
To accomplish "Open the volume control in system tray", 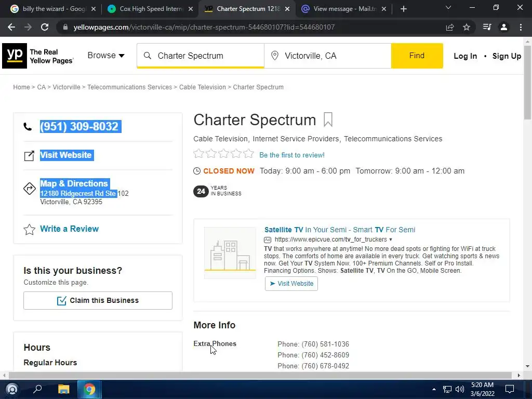I will [x=460, y=389].
